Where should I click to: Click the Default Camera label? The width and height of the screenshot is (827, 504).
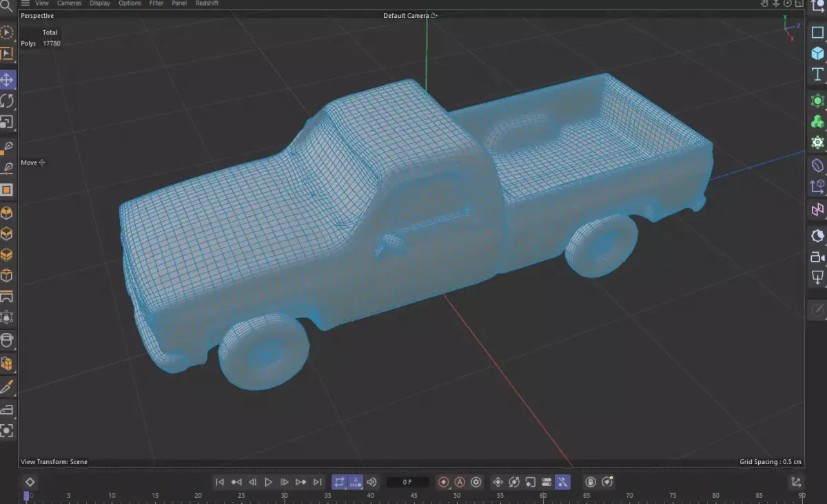pyautogui.click(x=406, y=15)
